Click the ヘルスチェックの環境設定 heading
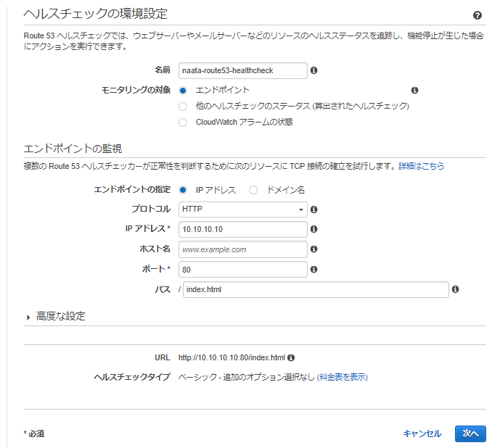The height and width of the screenshot is (448, 500). (96, 14)
